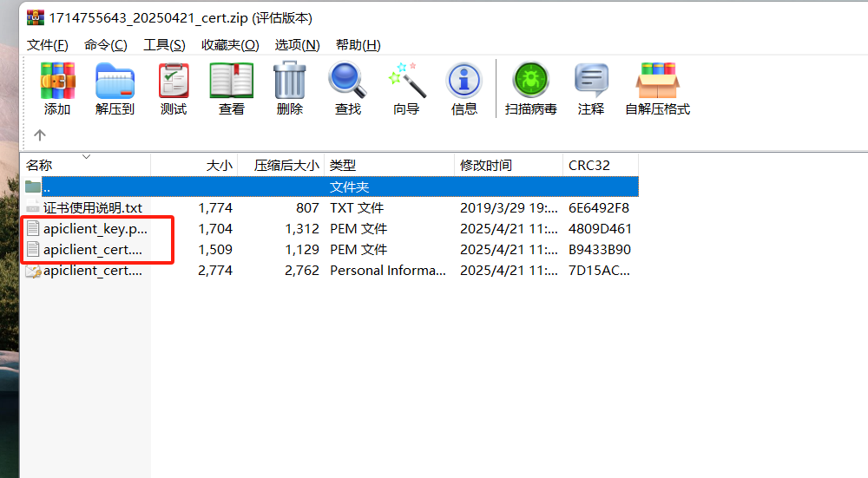Go up one level with arrow
The image size is (868, 478).
pyautogui.click(x=40, y=135)
